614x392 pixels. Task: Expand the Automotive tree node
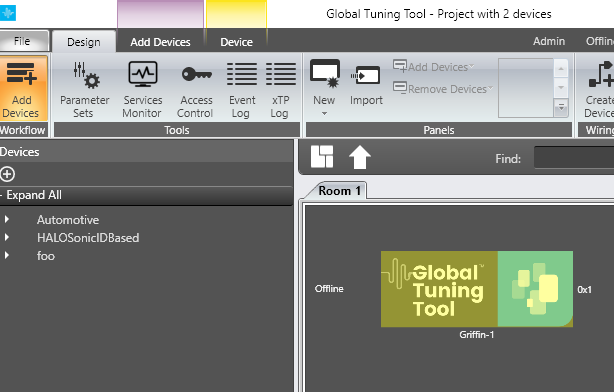pyautogui.click(x=7, y=219)
